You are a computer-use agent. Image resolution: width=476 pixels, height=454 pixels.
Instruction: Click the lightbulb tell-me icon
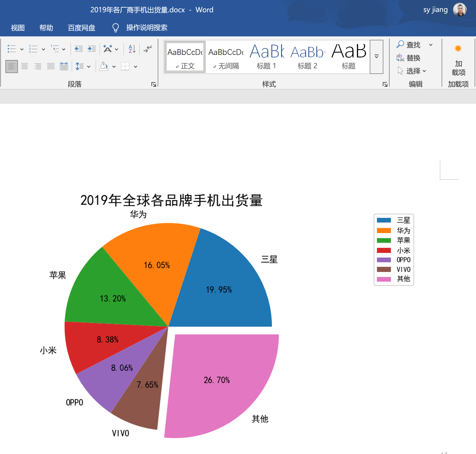point(115,28)
